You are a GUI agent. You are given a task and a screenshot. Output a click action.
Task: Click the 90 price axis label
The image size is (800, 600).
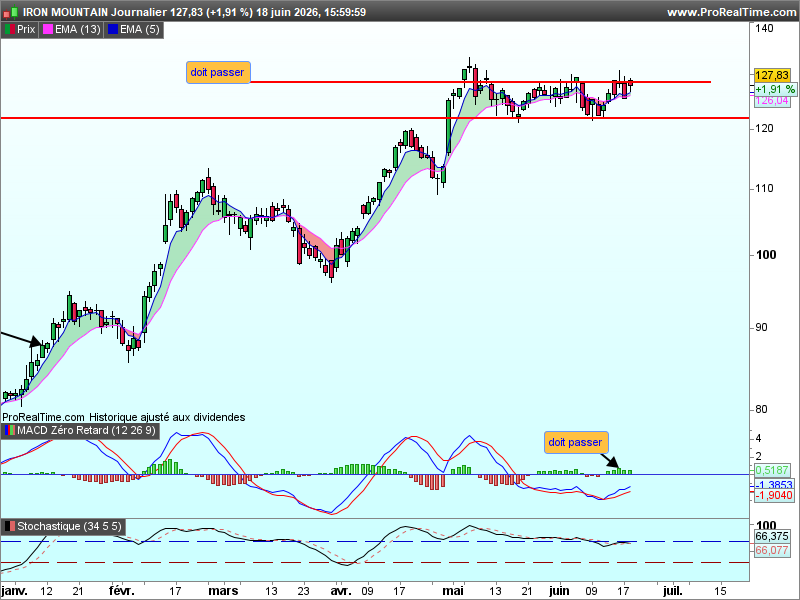pyautogui.click(x=761, y=328)
